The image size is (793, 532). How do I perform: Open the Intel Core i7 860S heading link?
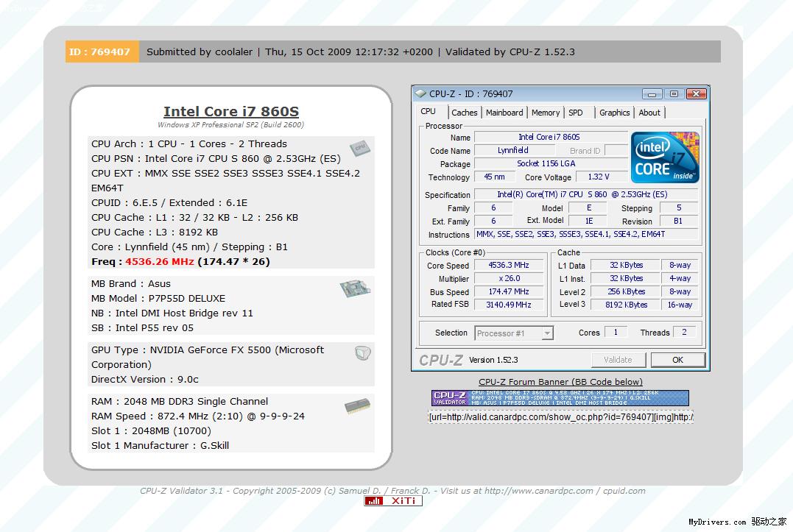230,111
